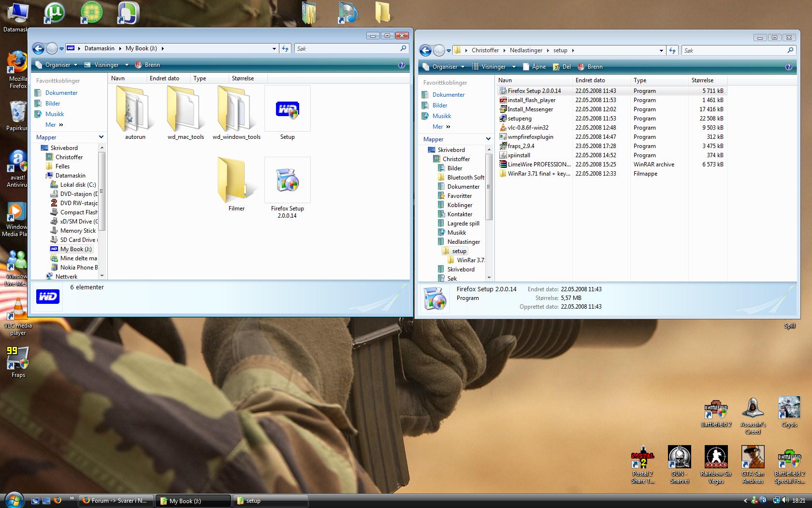Screen dimensions: 812x508
Task: Select Bluetooth Software folder in tree
Action: [x=461, y=178]
